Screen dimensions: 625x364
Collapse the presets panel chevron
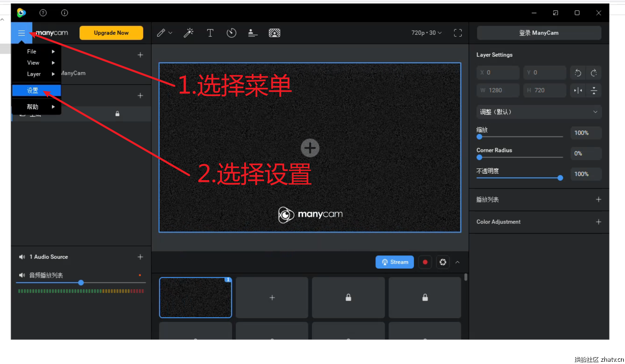pos(457,262)
